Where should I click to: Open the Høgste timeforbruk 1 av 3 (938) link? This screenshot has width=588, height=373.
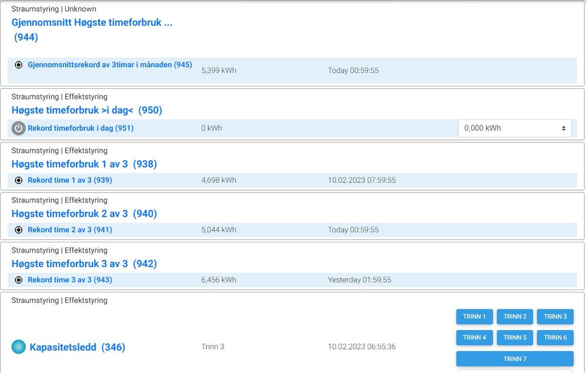click(x=84, y=164)
